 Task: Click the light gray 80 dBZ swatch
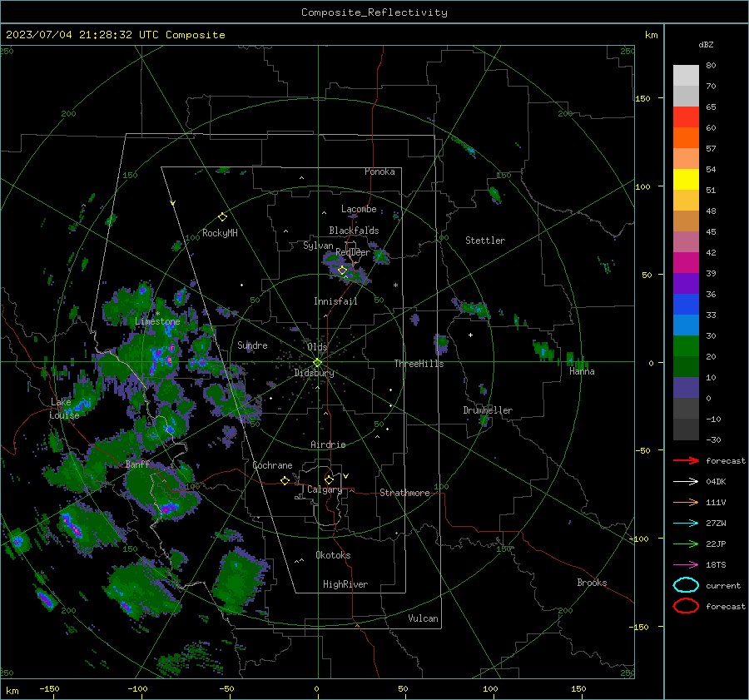click(x=686, y=76)
